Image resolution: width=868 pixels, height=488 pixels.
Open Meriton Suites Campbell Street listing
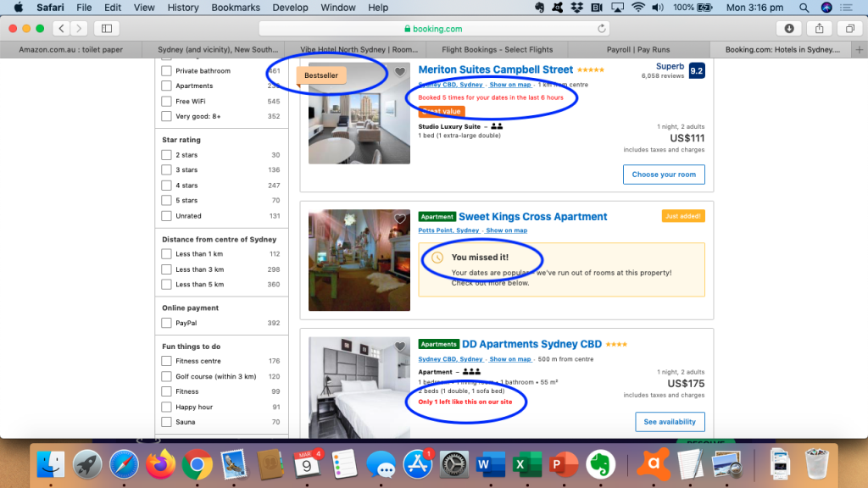click(x=495, y=69)
